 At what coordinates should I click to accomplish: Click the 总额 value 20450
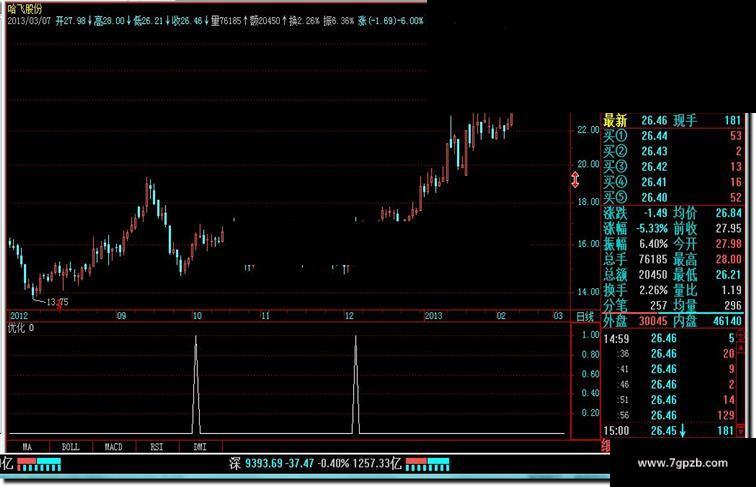(653, 275)
